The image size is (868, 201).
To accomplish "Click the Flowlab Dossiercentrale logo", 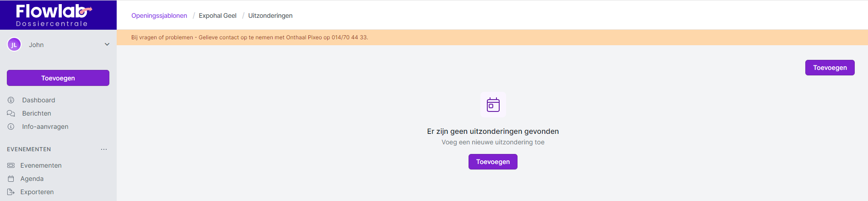I will (53, 15).
